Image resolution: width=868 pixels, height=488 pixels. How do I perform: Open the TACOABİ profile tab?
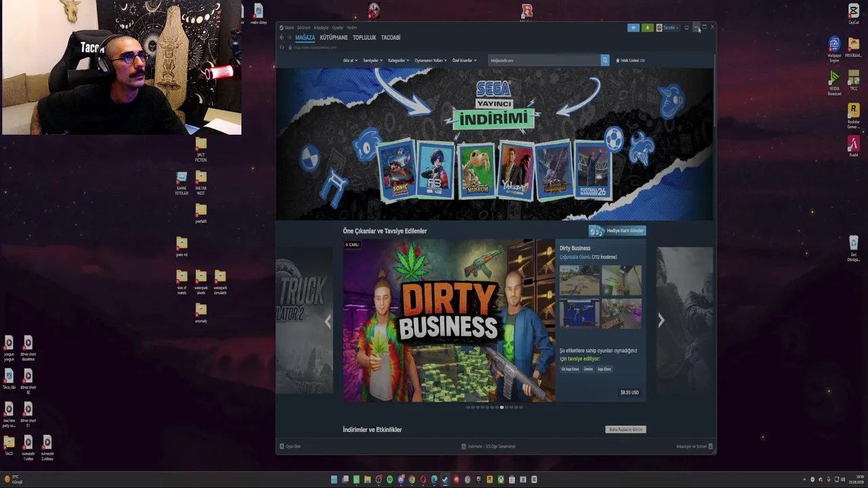point(391,38)
